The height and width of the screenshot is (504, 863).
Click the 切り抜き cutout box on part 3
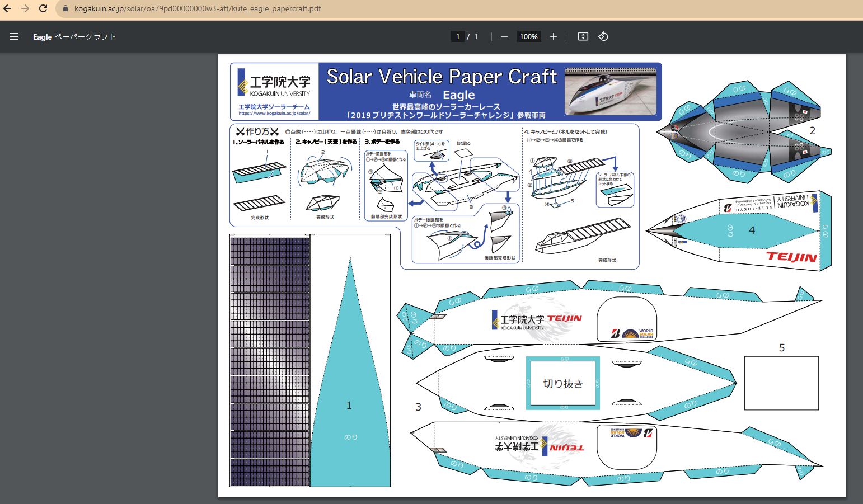[x=563, y=383]
